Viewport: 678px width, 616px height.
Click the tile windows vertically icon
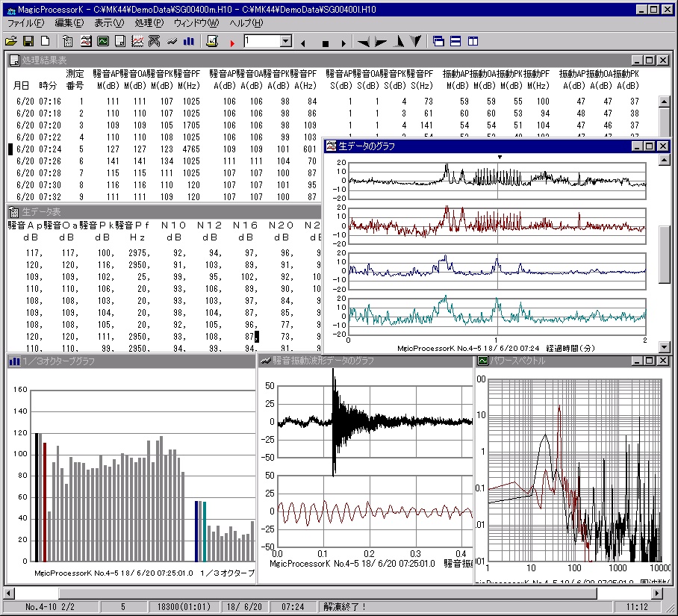473,41
